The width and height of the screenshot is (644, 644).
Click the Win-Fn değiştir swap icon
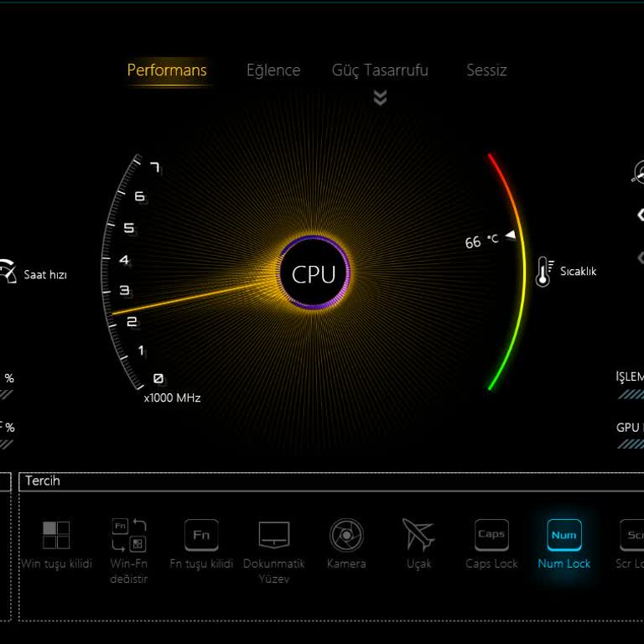point(128,534)
